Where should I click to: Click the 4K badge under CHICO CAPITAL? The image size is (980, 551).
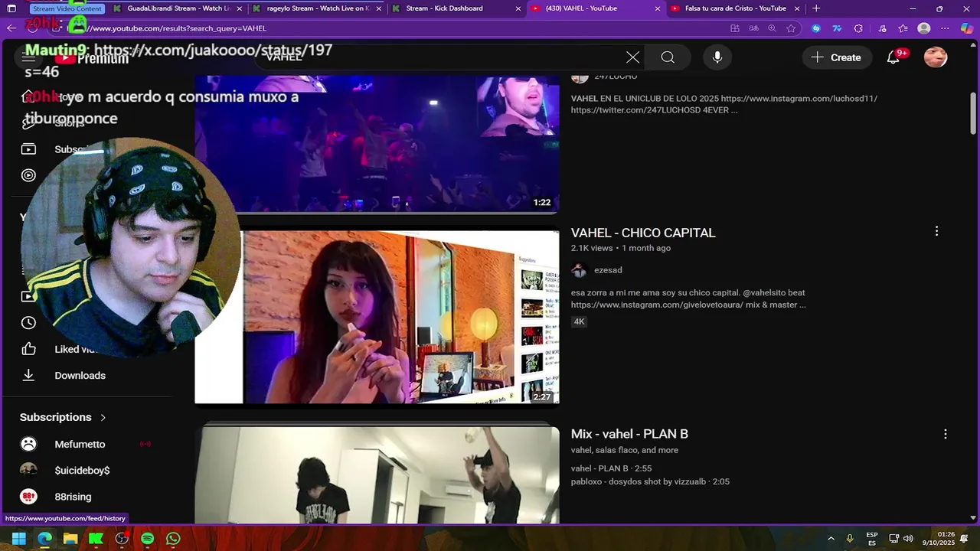coord(580,321)
